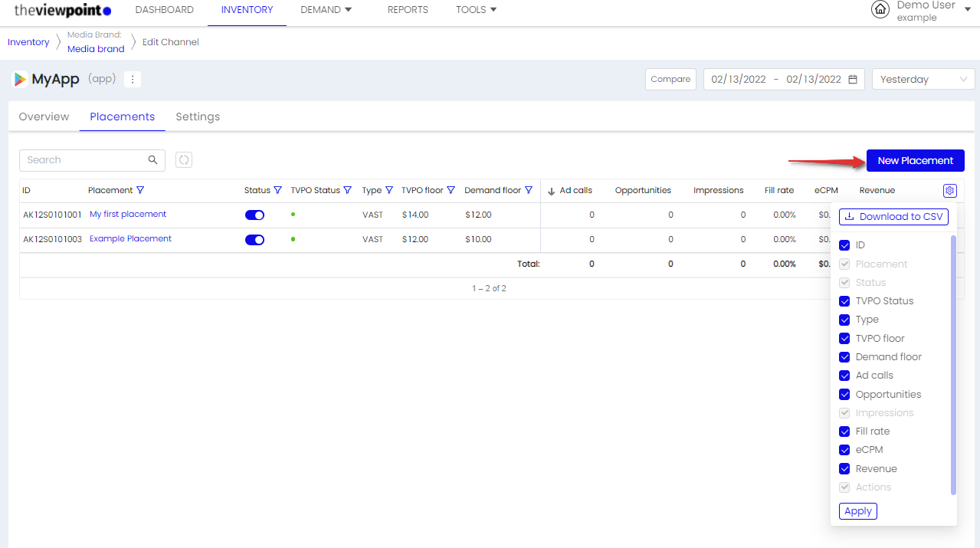Open My first placement link

128,215
